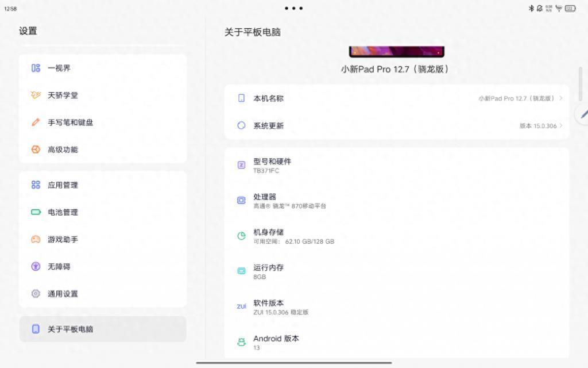Tap the 游戏助手 gamepad icon

pyautogui.click(x=36, y=239)
